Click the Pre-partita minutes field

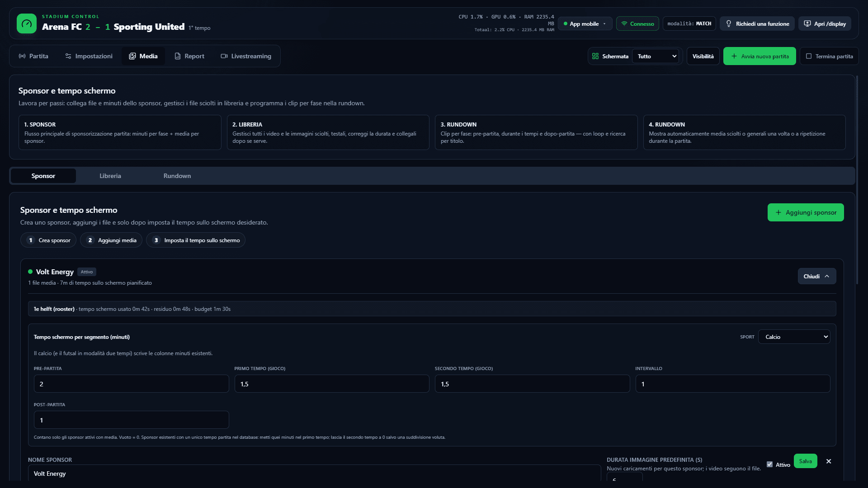click(131, 384)
